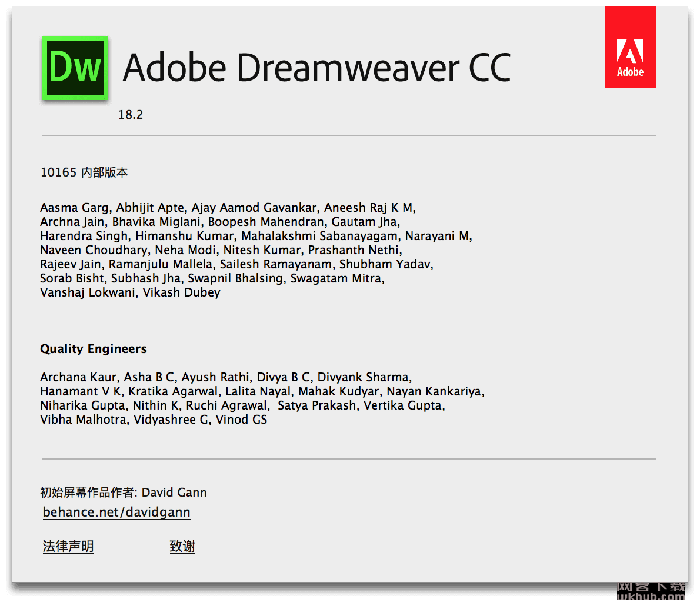The height and width of the screenshot is (612, 700).
Task: Click the name Vikash Dubey
Action: tap(182, 292)
